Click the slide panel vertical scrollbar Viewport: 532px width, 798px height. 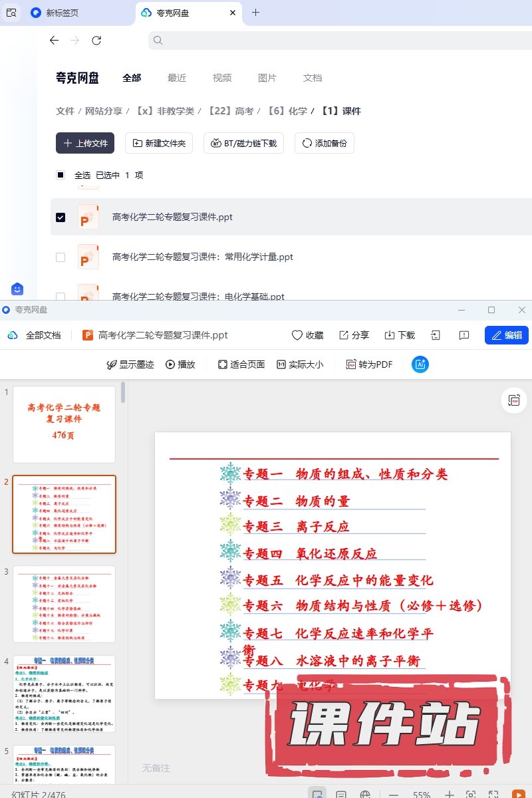tap(123, 394)
